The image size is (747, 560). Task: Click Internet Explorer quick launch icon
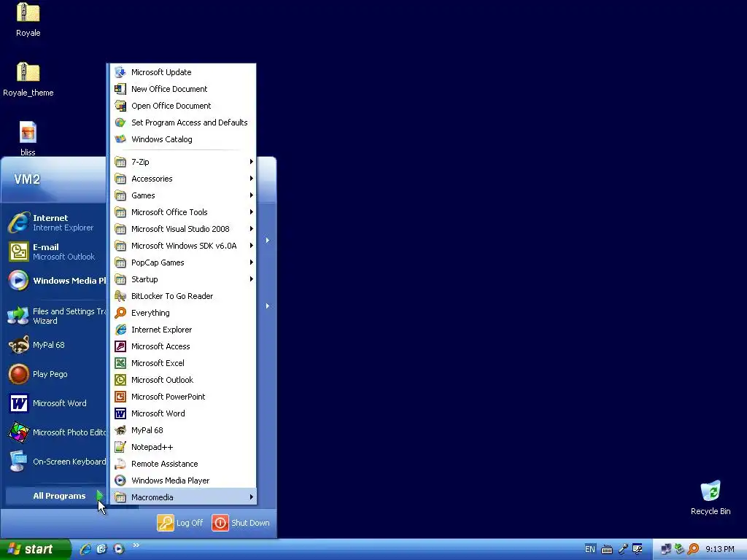point(85,549)
